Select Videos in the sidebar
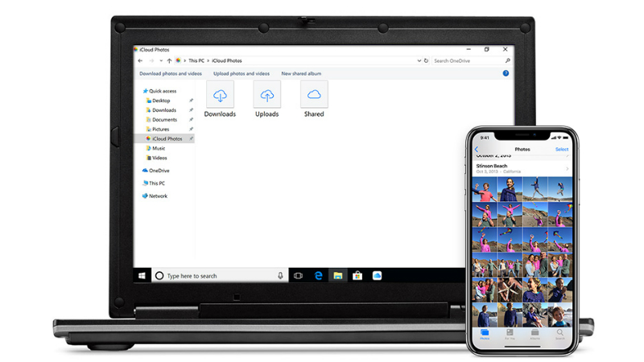Image resolution: width=644 pixels, height=362 pixels. [156, 158]
